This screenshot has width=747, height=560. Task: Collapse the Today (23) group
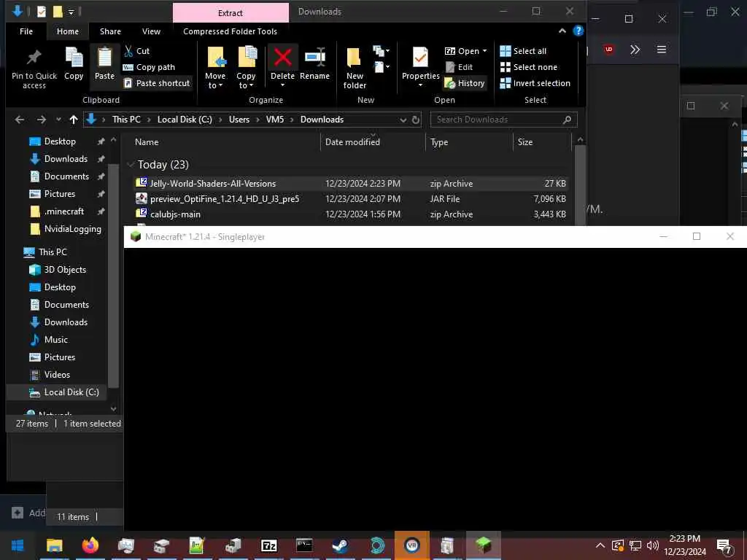(x=130, y=165)
